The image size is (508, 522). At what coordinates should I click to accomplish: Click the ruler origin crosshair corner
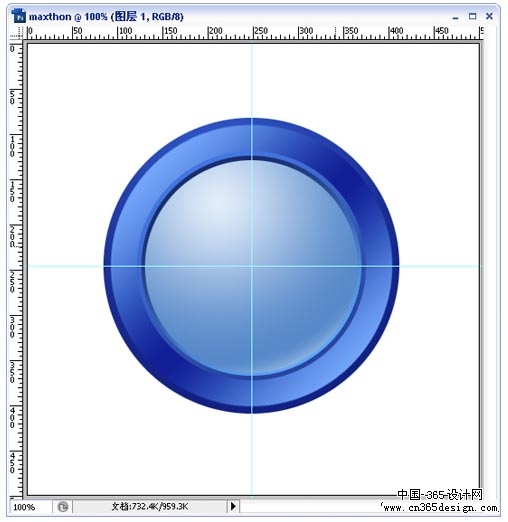tap(16, 33)
